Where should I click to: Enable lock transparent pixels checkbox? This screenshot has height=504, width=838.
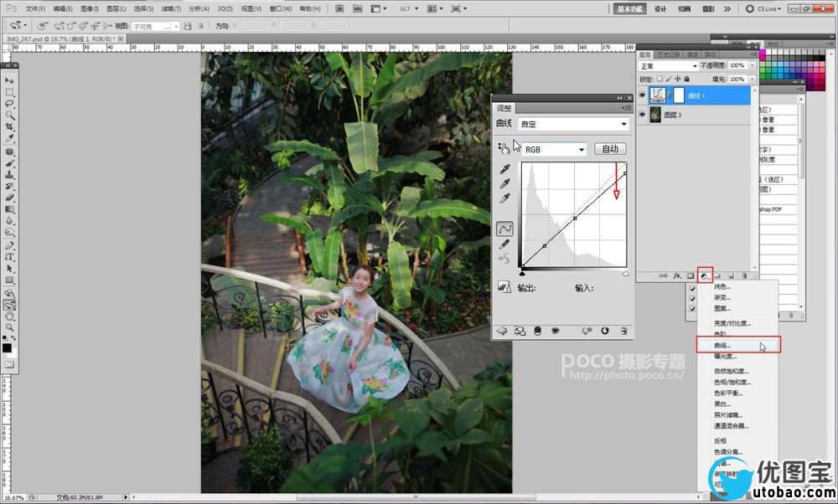[x=660, y=80]
